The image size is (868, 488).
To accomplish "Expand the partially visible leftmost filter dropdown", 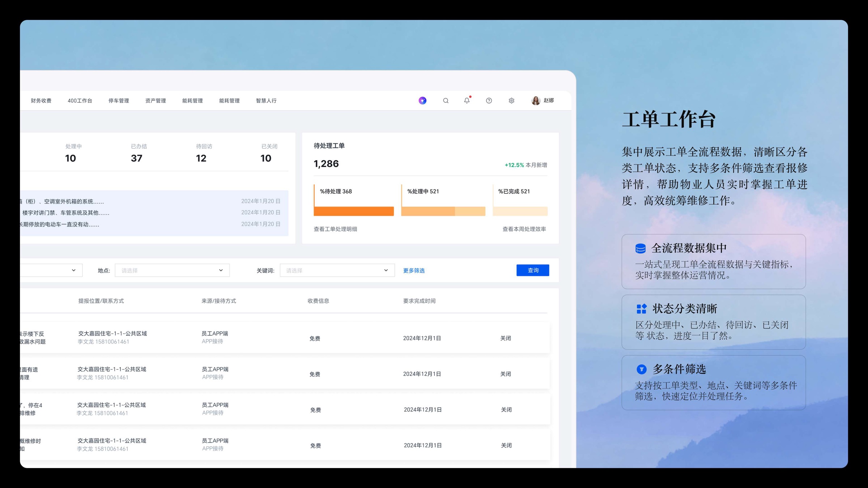I will tap(51, 270).
